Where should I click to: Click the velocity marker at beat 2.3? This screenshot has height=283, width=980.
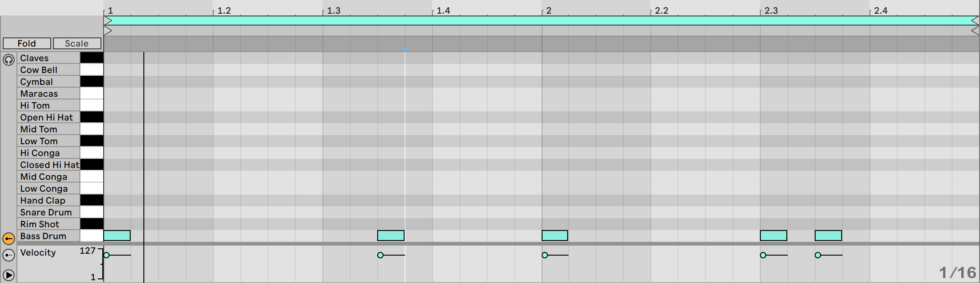[763, 255]
